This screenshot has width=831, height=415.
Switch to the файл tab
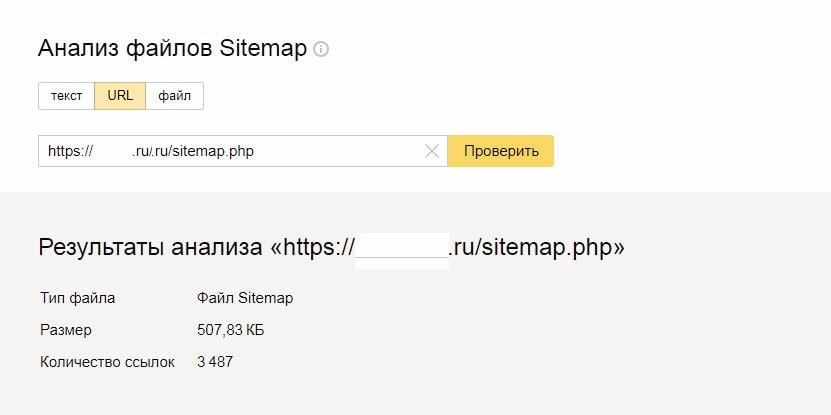coord(174,96)
